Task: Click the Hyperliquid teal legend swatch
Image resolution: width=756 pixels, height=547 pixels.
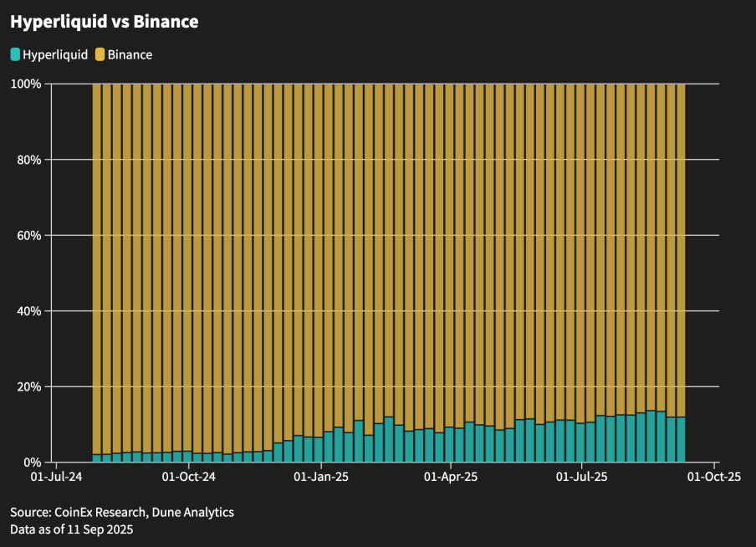Action: (15, 54)
